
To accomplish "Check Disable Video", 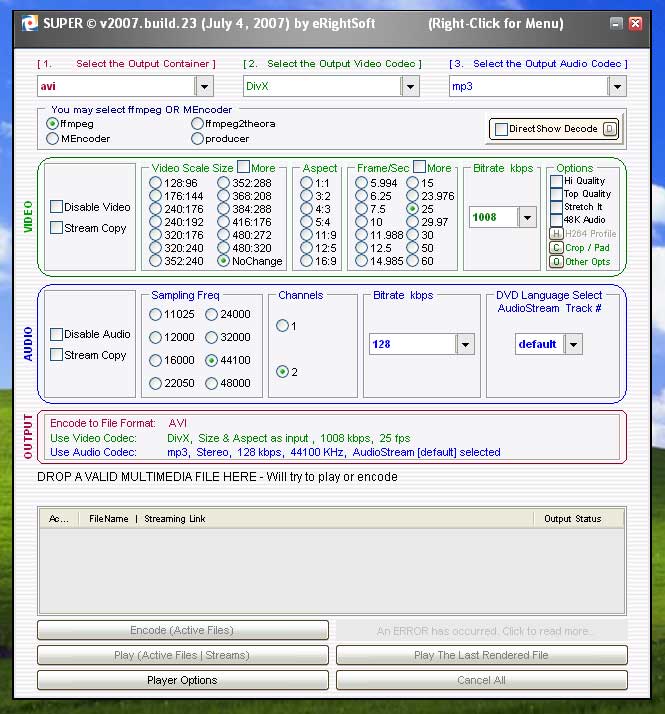I will click(x=56, y=207).
